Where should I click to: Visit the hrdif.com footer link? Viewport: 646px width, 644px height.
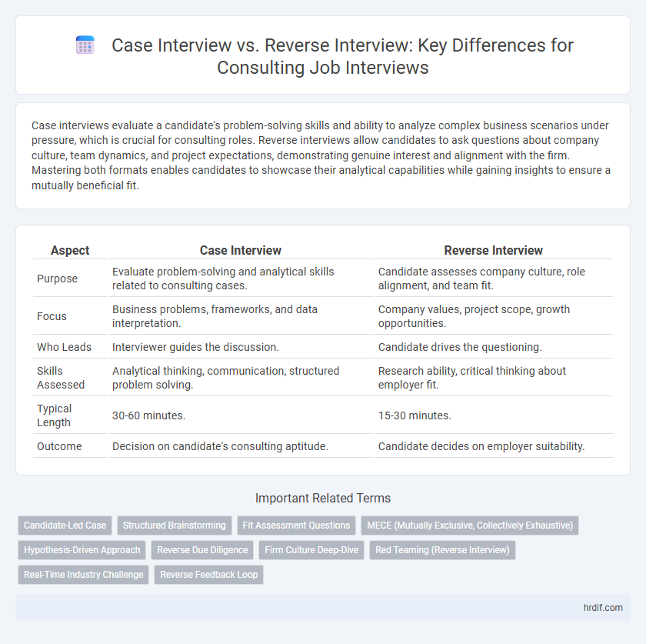tap(603, 608)
